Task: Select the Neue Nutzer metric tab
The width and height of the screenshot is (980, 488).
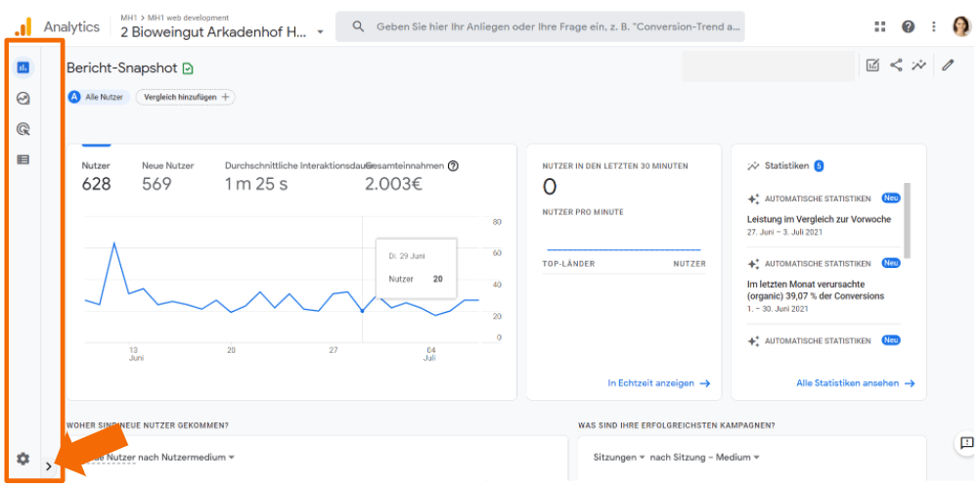Action: click(168, 176)
